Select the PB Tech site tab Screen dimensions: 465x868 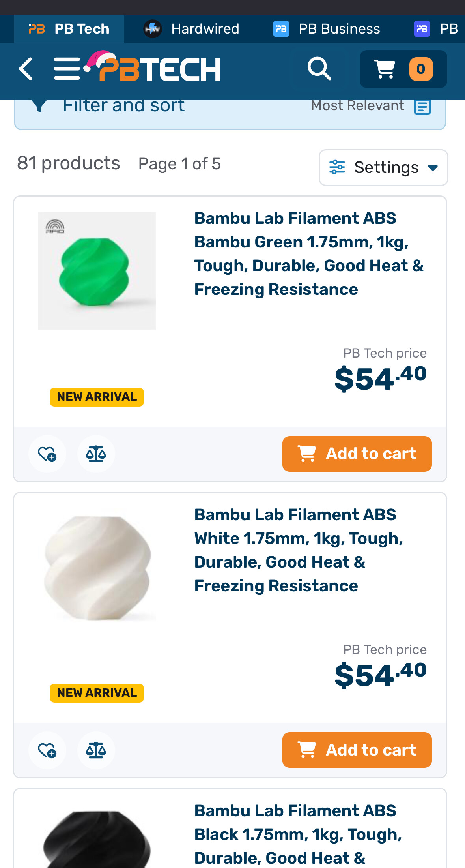pyautogui.click(x=69, y=29)
